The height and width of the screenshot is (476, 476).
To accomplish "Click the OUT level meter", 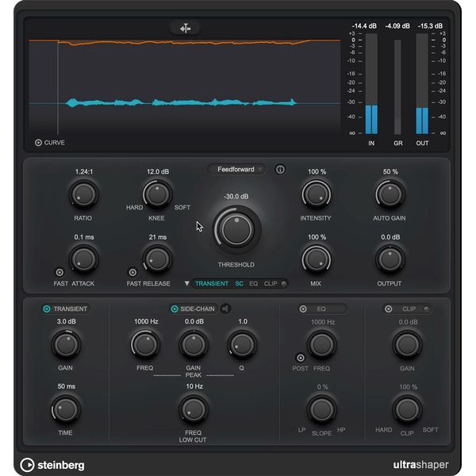I will tap(422, 83).
